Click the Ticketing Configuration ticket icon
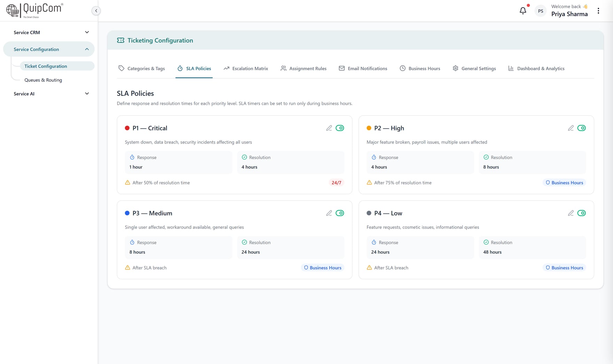613x364 pixels. click(x=121, y=40)
